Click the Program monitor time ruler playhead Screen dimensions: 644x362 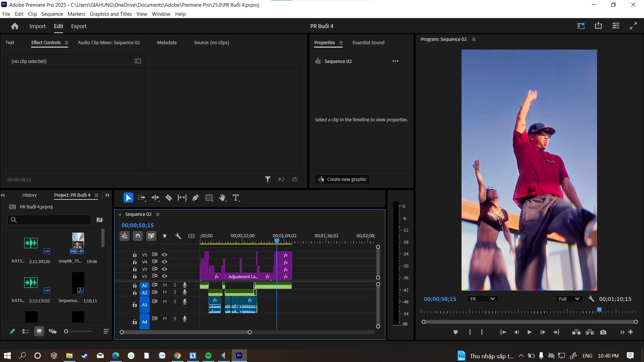(x=599, y=310)
